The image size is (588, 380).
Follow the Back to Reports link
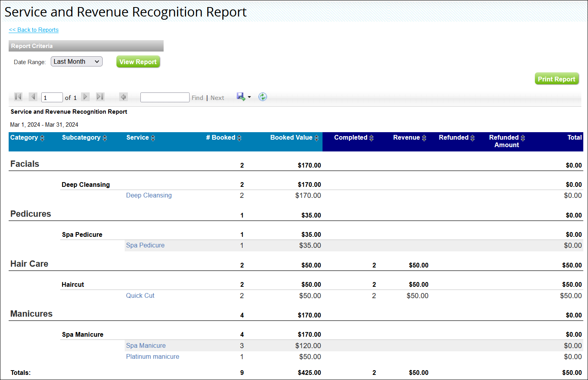click(34, 30)
